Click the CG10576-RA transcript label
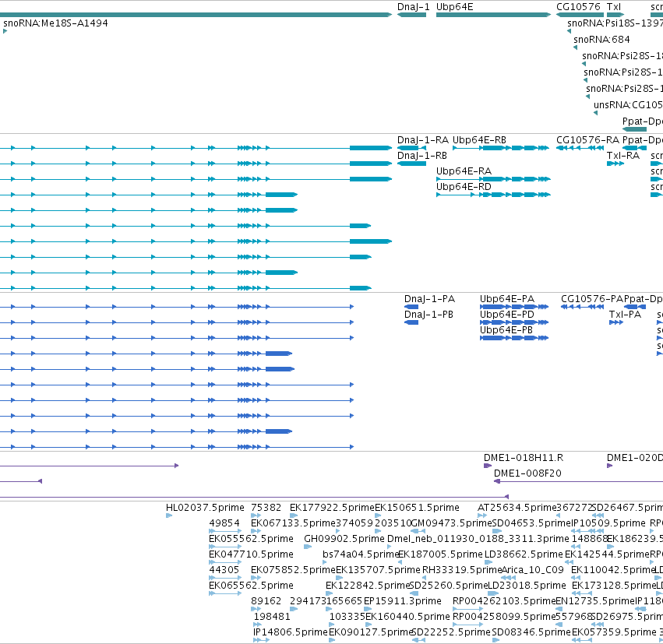663x644 pixels. click(x=587, y=140)
